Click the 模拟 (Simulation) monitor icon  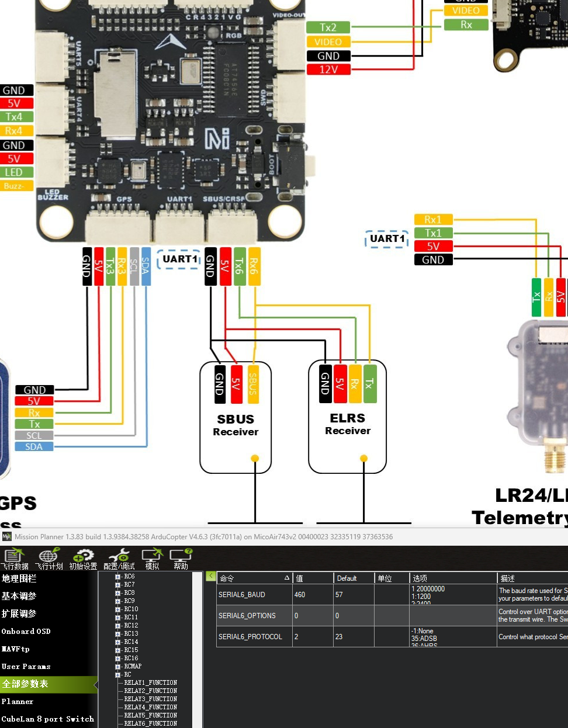152,559
